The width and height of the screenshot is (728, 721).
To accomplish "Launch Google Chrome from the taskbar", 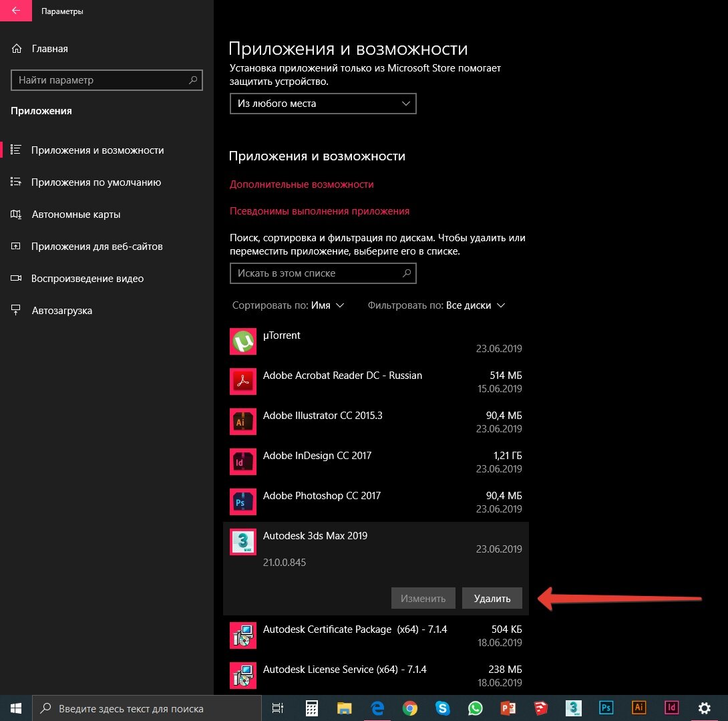I will pos(409,708).
